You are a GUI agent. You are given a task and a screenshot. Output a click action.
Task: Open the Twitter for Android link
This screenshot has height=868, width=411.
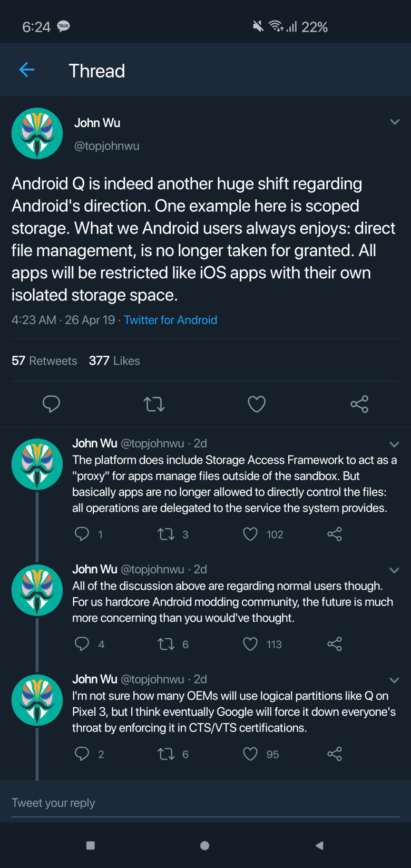coord(170,320)
